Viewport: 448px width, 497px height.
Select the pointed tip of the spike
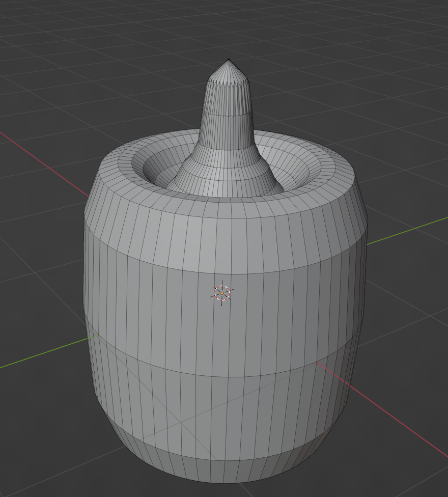[x=228, y=63]
